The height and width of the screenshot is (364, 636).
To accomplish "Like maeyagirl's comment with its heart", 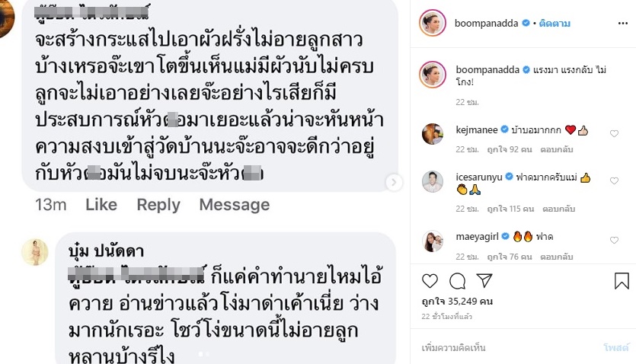I will (x=614, y=241).
